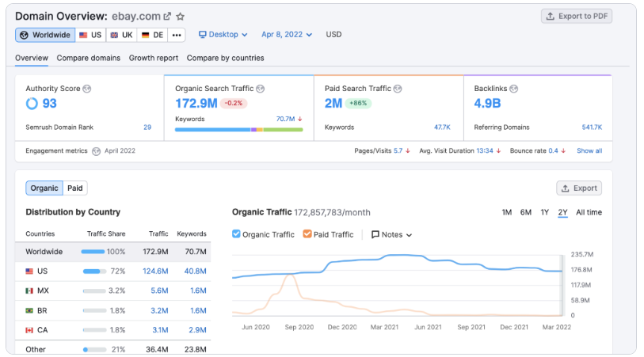The height and width of the screenshot is (357, 644).
Task: Open the Compare domains tab
Action: click(88, 58)
